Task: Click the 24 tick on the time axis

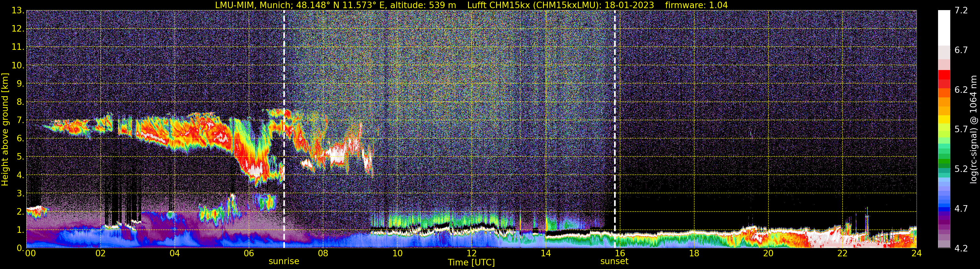Action: pos(917,254)
